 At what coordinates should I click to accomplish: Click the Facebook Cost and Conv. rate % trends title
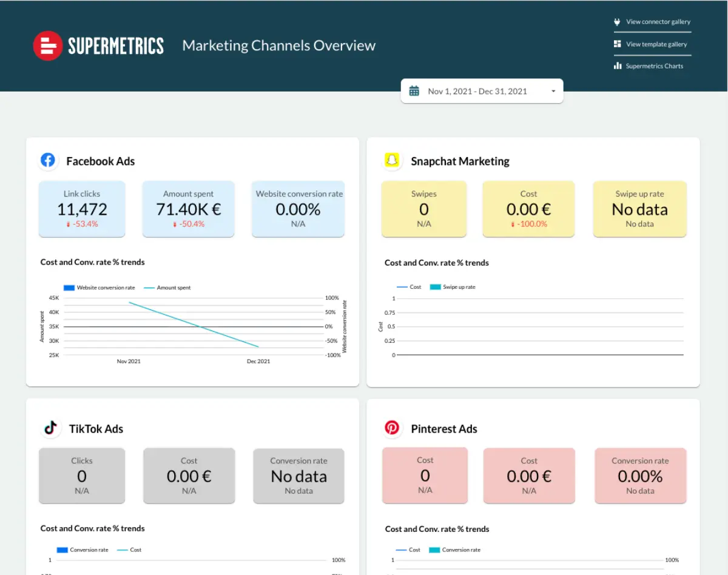point(93,262)
